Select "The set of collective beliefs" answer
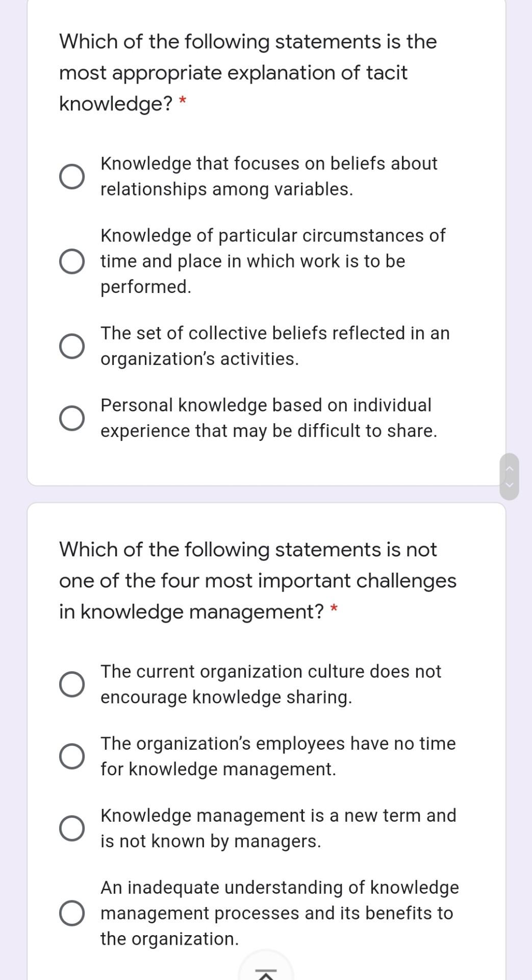The image size is (532, 980). coord(71,347)
